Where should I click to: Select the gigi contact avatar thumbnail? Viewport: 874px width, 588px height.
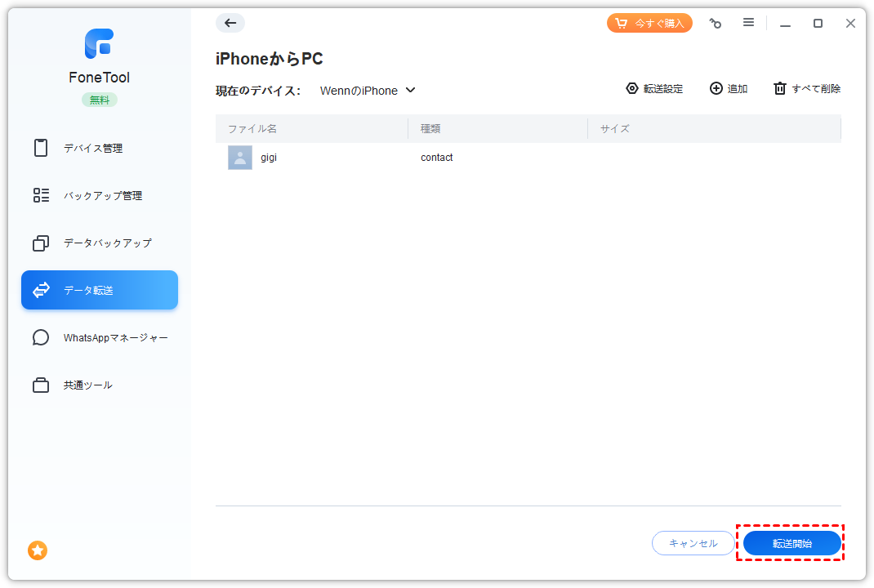click(240, 158)
